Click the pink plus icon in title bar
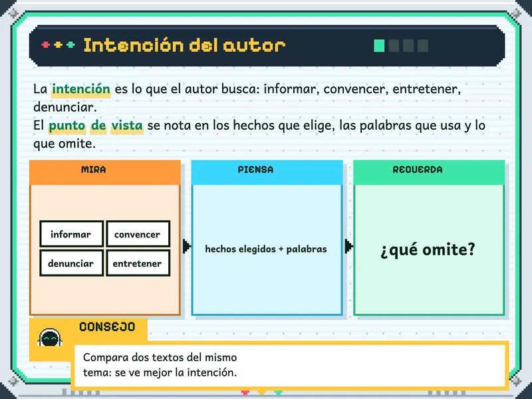Screen dimensions: 532x399 coord(45,45)
